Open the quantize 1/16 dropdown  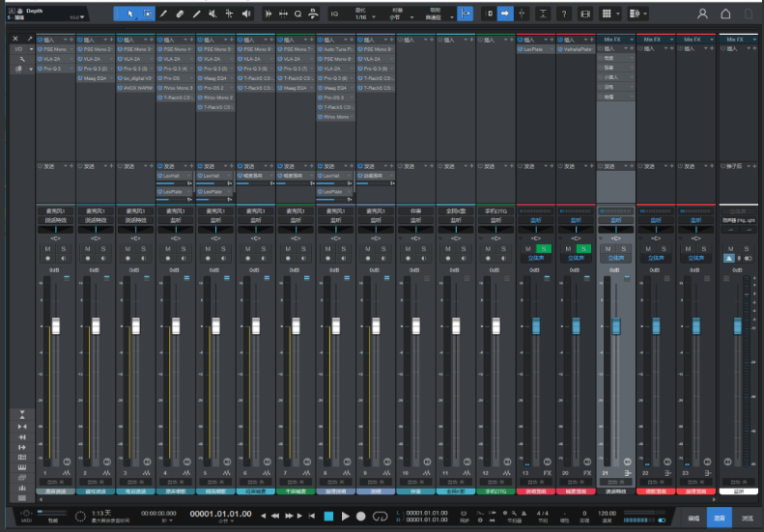374,17
